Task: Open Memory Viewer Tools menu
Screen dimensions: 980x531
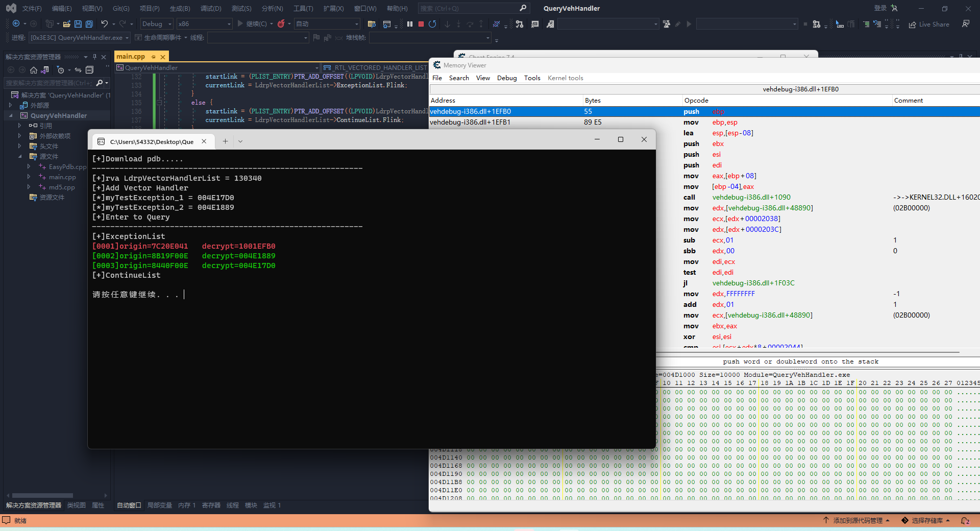Action: point(532,78)
